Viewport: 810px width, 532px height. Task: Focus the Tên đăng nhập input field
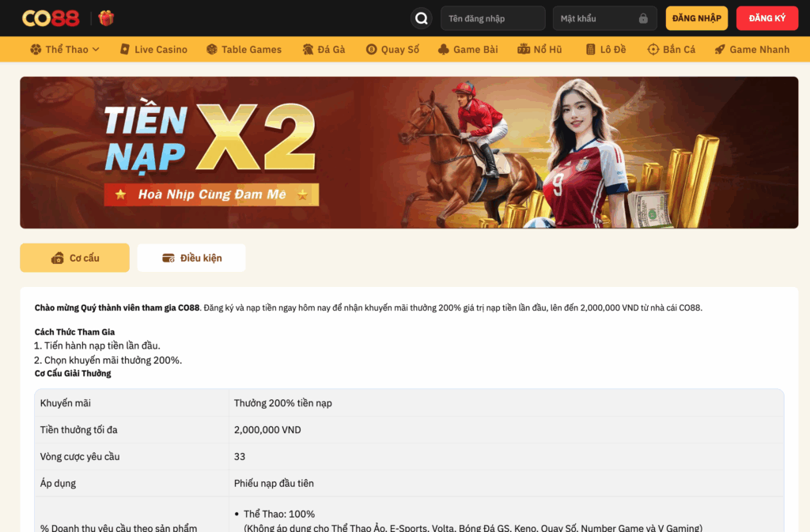492,18
